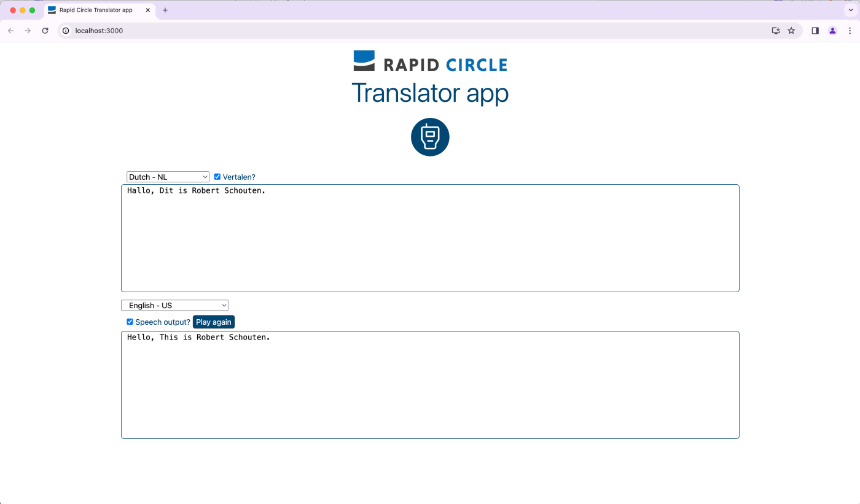Viewport: 860px width, 504px height.
Task: Open the Dutch - NL source language dropdown
Action: (x=168, y=177)
